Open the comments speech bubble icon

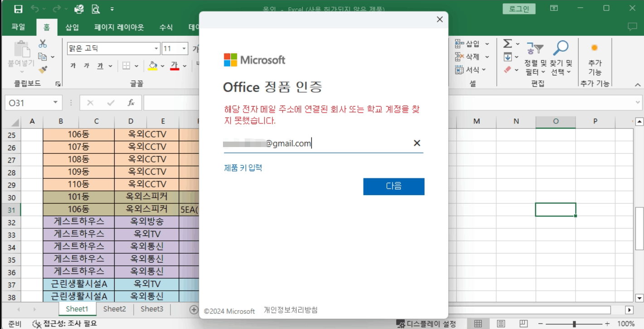coord(632,27)
